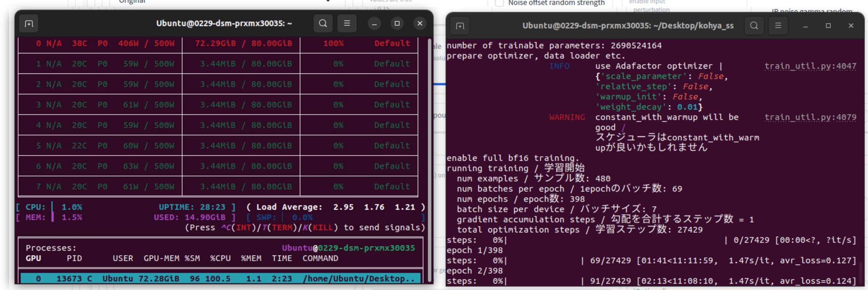This screenshot has width=868, height=290.
Task: Click the GPU 5 row showing 22C
Action: coord(218,146)
